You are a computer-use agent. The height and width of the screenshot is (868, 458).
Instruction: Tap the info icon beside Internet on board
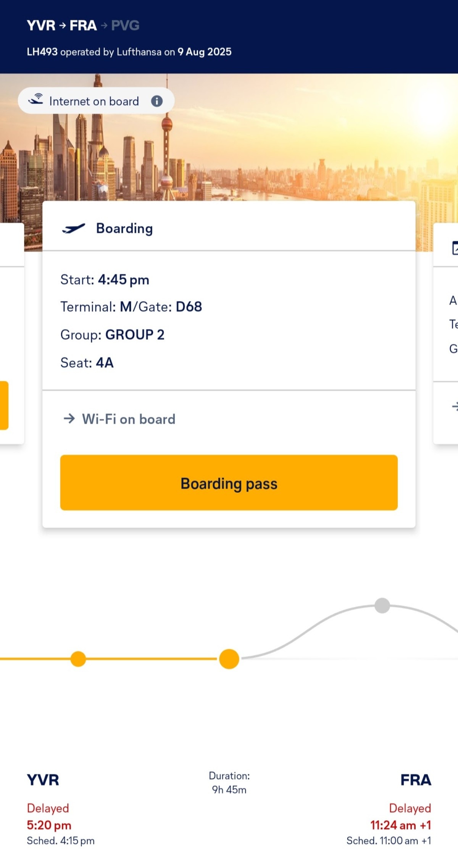click(x=157, y=101)
